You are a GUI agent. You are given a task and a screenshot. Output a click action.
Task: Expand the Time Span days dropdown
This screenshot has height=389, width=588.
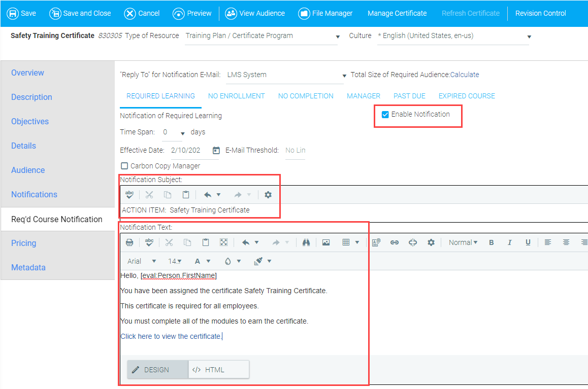click(182, 133)
